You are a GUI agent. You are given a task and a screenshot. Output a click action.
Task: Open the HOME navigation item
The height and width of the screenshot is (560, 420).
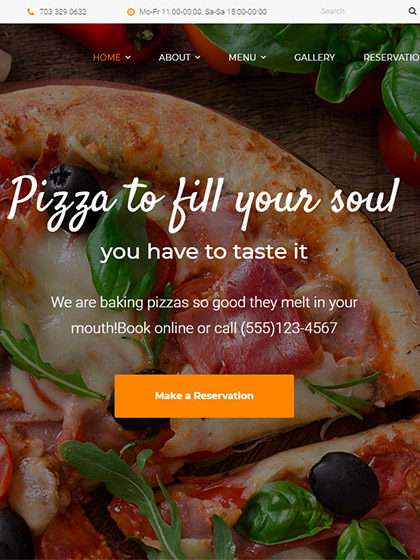pyautogui.click(x=106, y=57)
